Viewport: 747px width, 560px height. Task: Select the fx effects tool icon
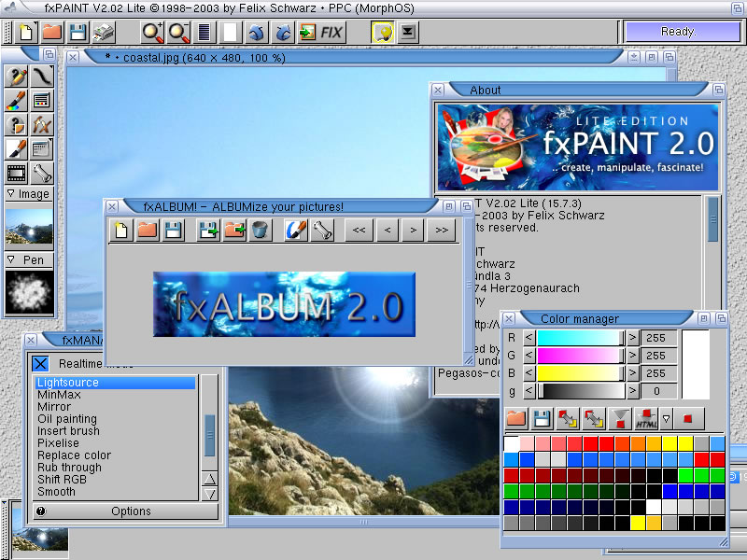41,125
